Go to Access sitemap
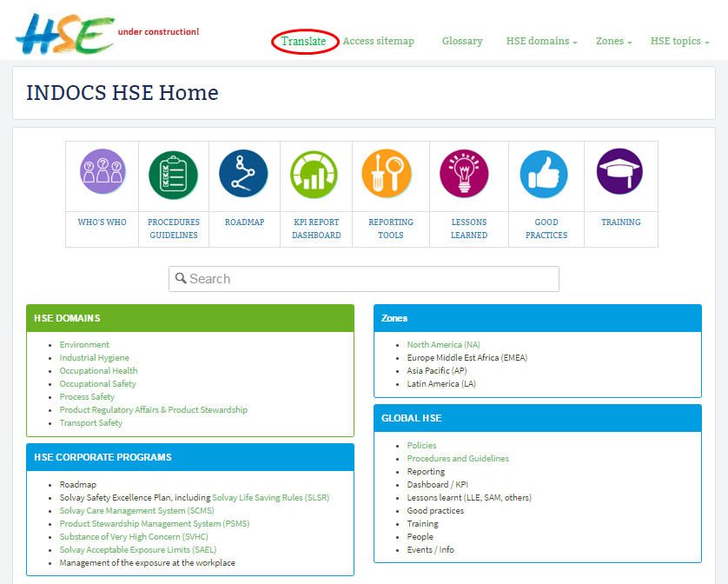The image size is (728, 584). pos(378,41)
